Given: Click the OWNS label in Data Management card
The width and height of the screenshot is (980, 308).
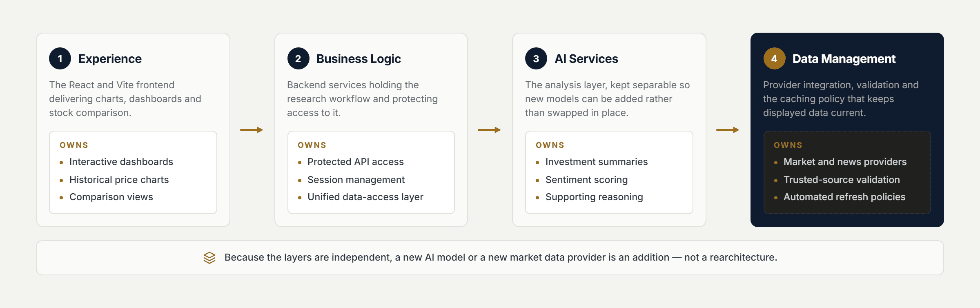Looking at the screenshot, I should point(788,145).
